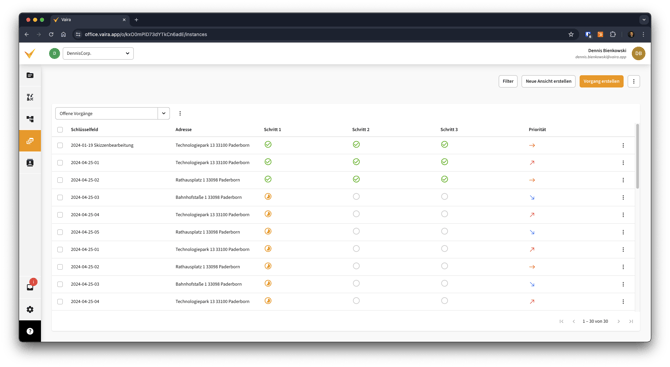Image resolution: width=670 pixels, height=367 pixels.
Task: Open the DennisCorp. organization dropdown
Action: [98, 53]
